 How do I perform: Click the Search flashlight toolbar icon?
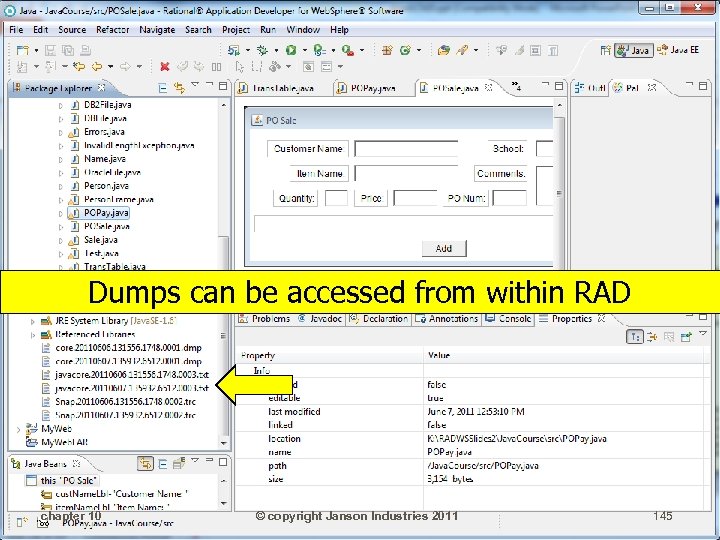click(462, 50)
